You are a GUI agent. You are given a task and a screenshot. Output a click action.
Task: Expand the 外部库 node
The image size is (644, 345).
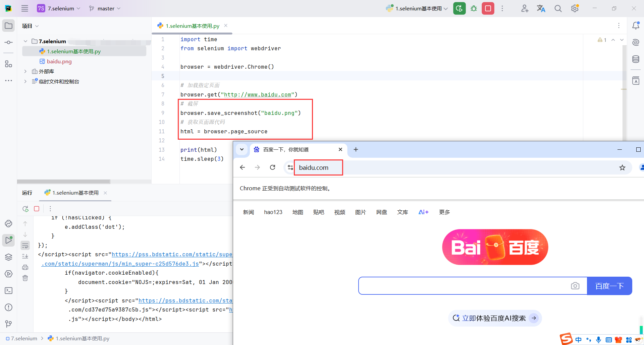[x=25, y=71]
